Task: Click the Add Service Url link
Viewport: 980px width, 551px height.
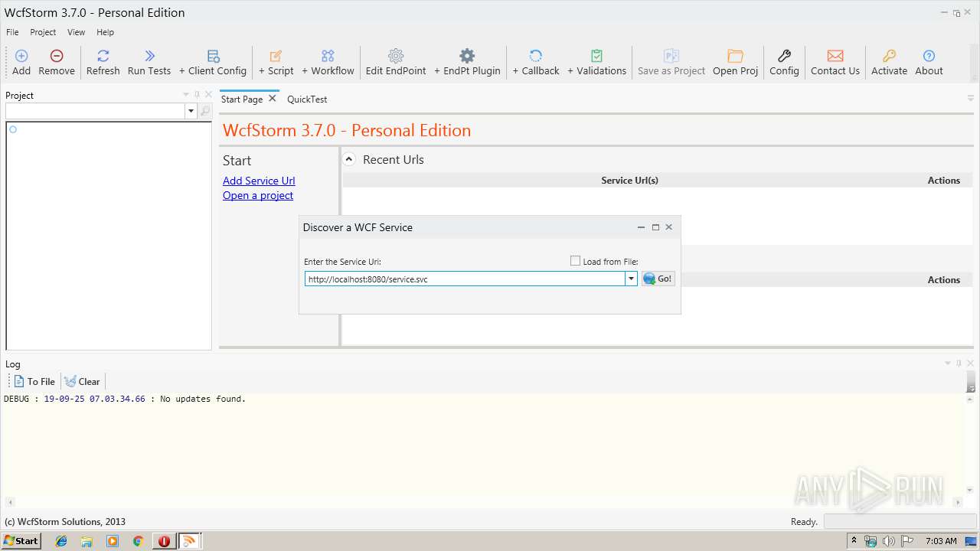Action: tap(259, 181)
